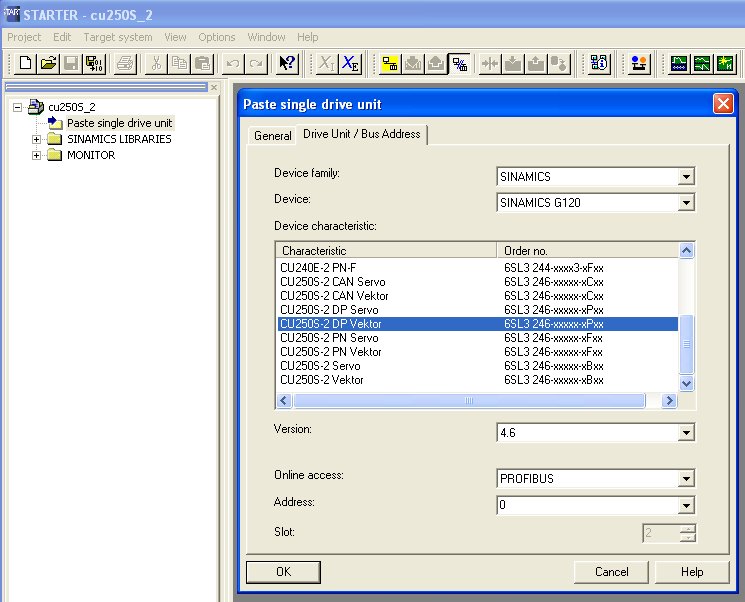Open the Target system menu
The image size is (745, 602).
click(x=118, y=37)
